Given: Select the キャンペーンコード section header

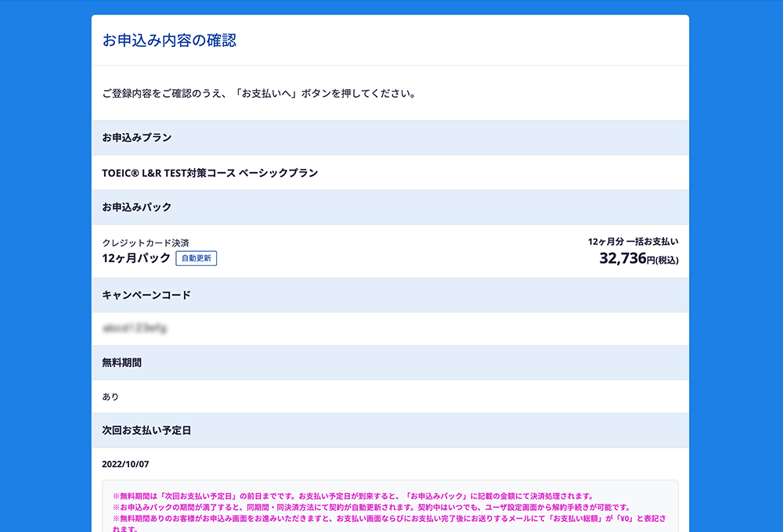Looking at the screenshot, I should pos(146,295).
